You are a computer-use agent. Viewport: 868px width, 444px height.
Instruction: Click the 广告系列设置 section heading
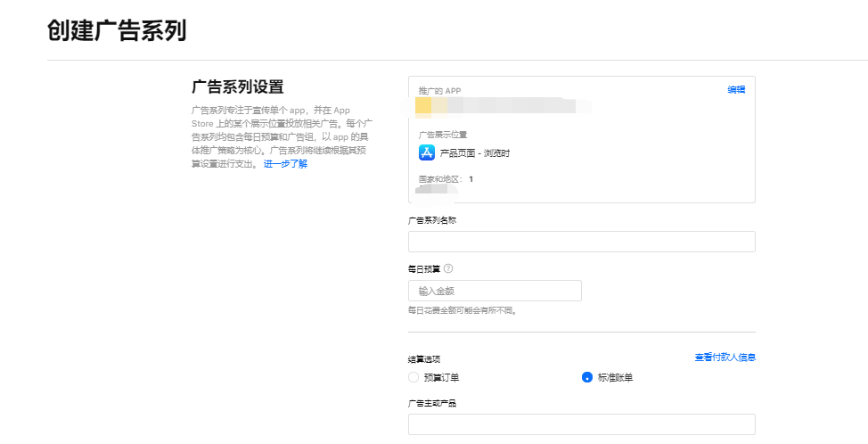click(237, 86)
